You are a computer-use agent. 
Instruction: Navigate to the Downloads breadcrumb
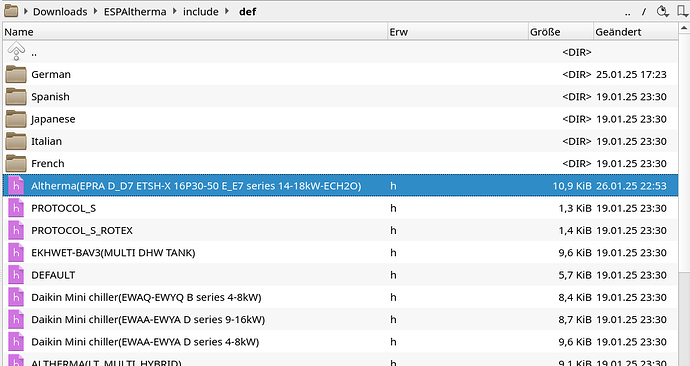pos(60,12)
